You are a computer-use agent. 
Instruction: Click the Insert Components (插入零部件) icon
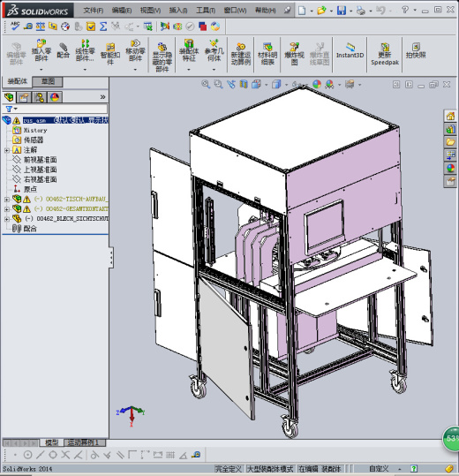point(41,50)
